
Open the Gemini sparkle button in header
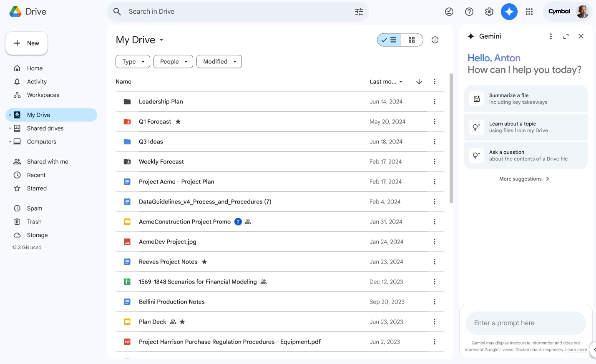(x=509, y=12)
